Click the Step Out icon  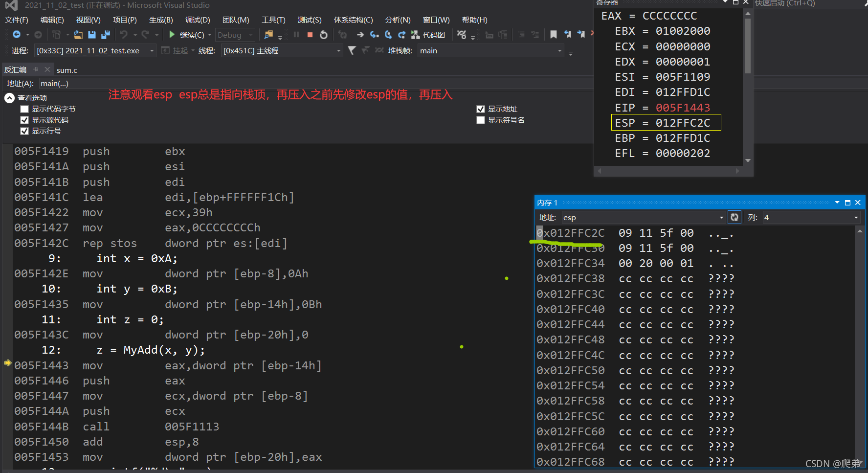pos(402,35)
